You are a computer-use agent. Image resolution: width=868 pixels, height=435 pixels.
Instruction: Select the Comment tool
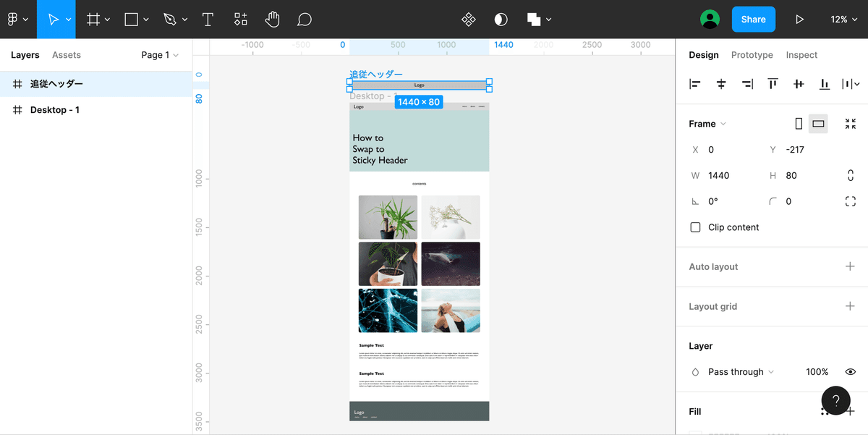pos(305,20)
